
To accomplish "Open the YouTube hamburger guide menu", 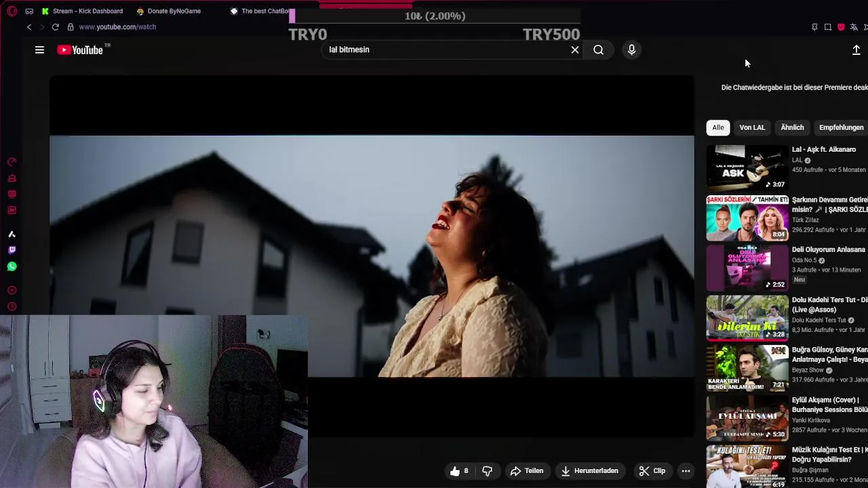I will pos(39,49).
